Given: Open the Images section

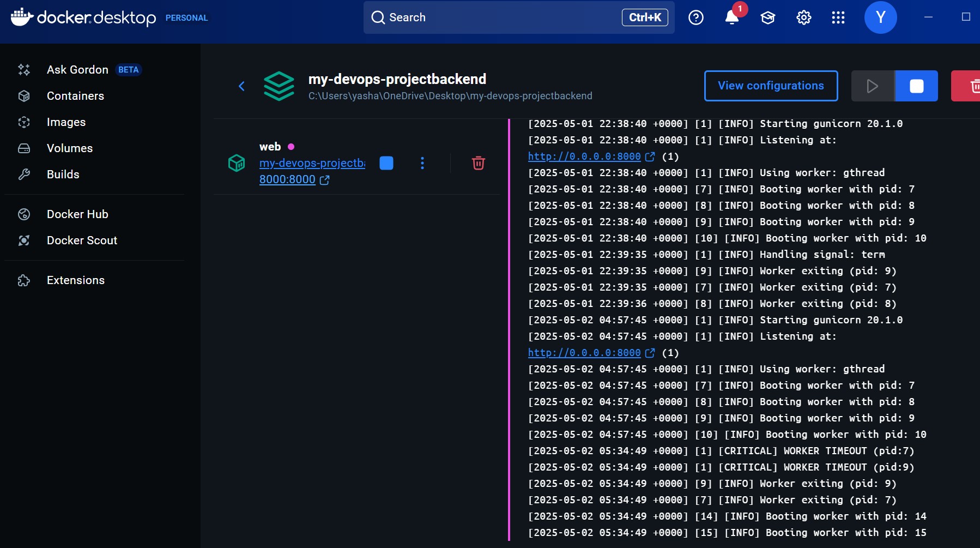Looking at the screenshot, I should [65, 122].
